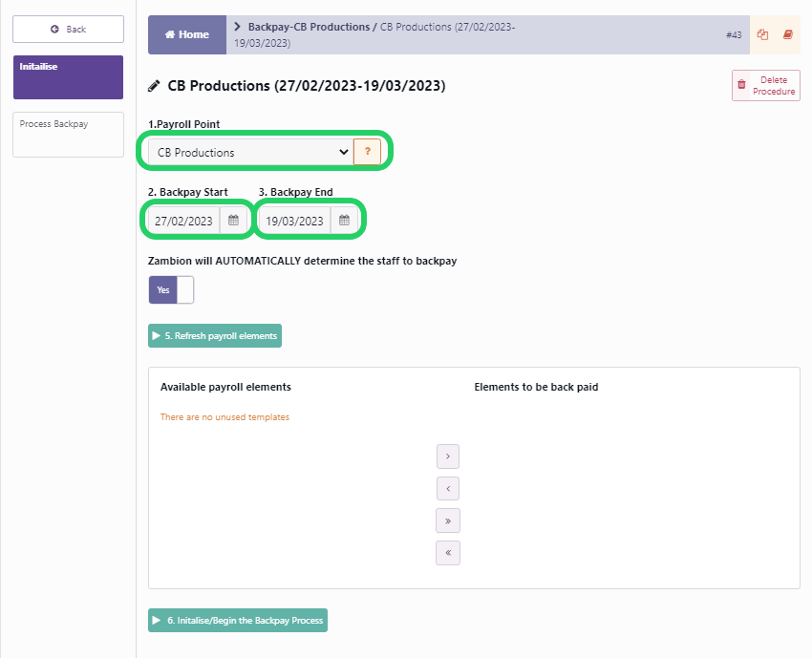The width and height of the screenshot is (812, 658).
Task: Toggle automatic staff determination off
Action: click(x=171, y=289)
